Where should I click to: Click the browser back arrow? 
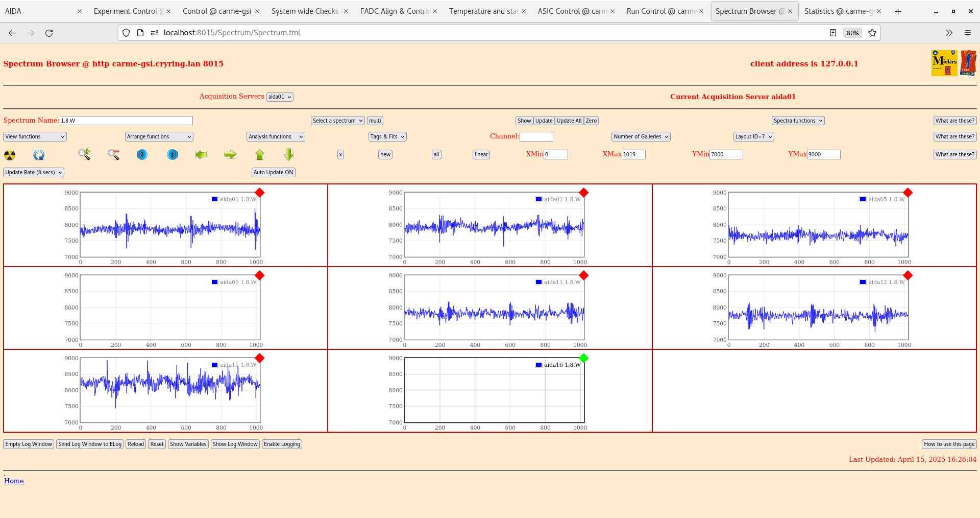point(12,33)
